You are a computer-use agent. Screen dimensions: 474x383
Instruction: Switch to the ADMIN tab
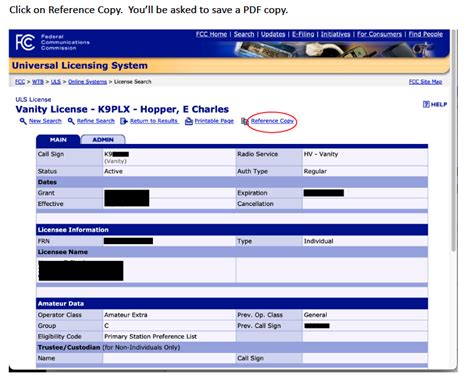coord(103,140)
